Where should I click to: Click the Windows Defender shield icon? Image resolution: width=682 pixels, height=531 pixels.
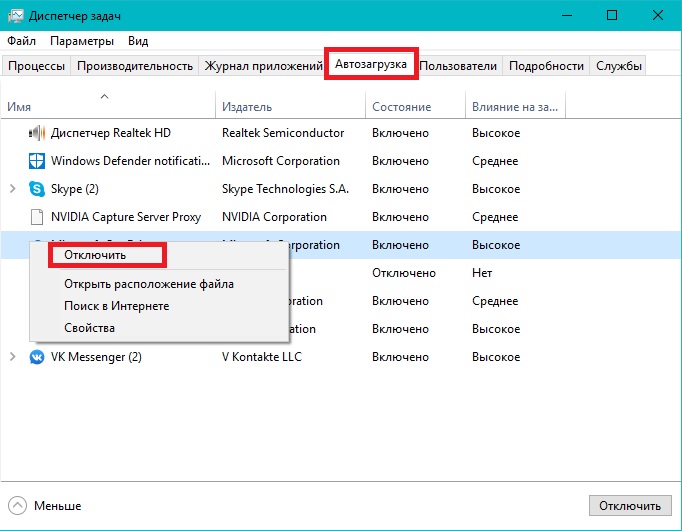click(x=37, y=161)
